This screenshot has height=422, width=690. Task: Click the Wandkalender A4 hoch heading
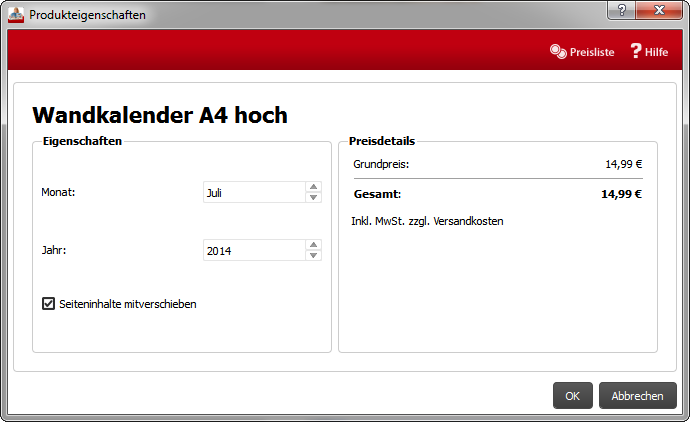[x=160, y=115]
